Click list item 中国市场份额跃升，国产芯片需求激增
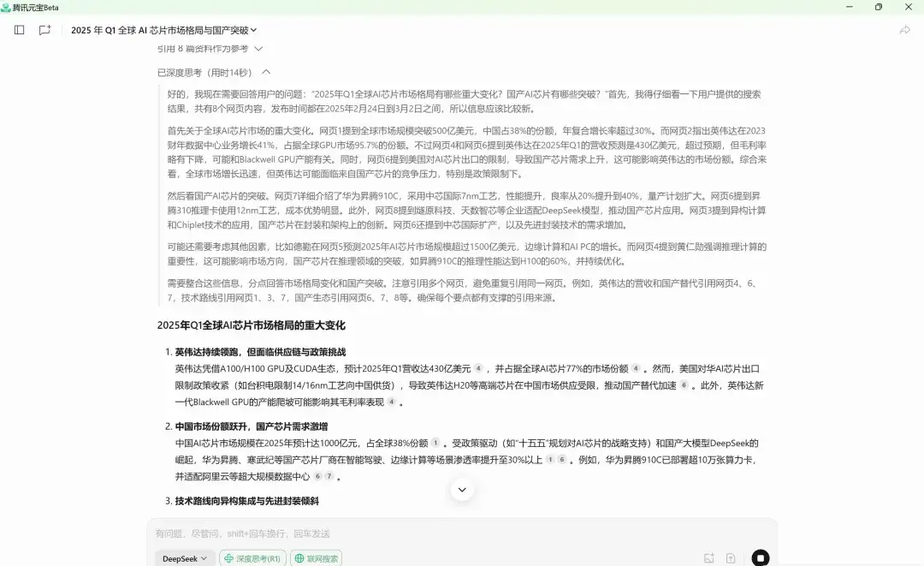Image resolution: width=924 pixels, height=566 pixels. pos(251,426)
